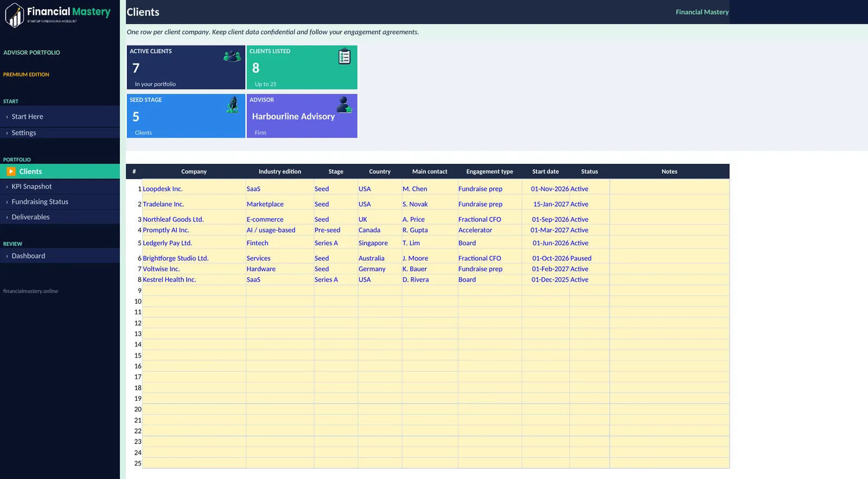Open the Deliverables page
The image size is (868, 479).
point(60,217)
